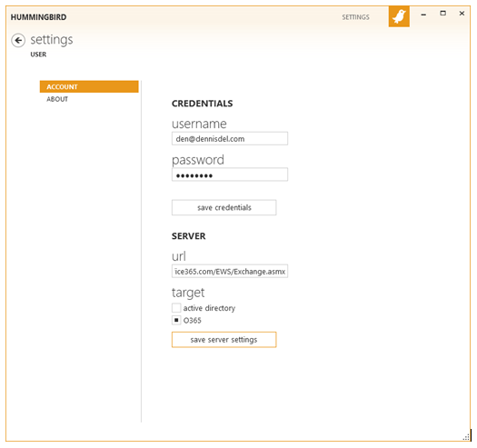
Task: Switch to the ABOUT tab
Action: [57, 99]
